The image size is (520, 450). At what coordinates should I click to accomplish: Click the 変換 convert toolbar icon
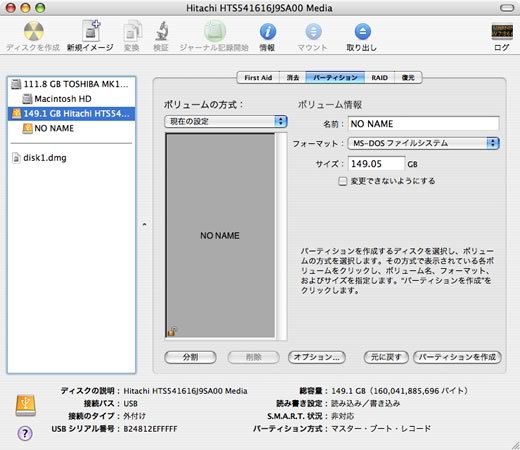click(132, 31)
